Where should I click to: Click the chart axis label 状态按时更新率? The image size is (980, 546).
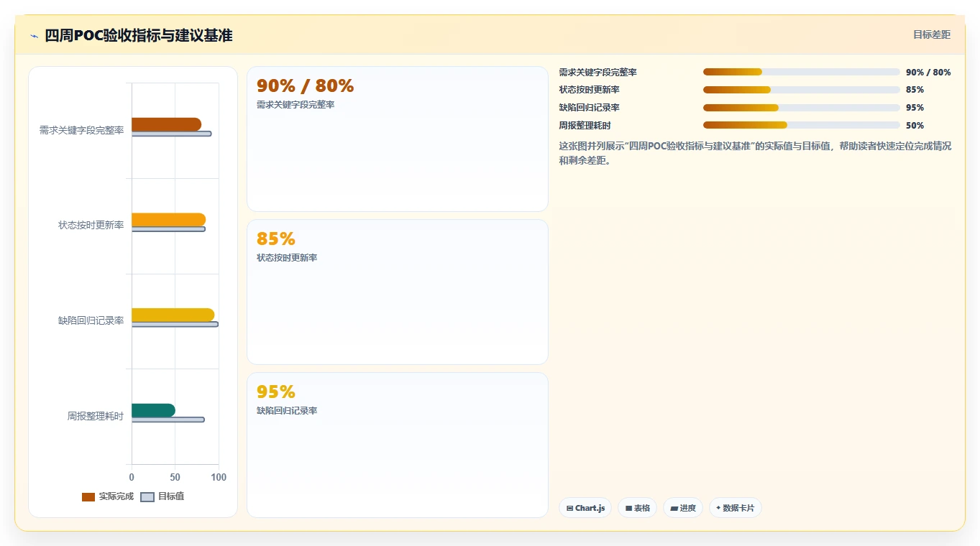click(91, 225)
